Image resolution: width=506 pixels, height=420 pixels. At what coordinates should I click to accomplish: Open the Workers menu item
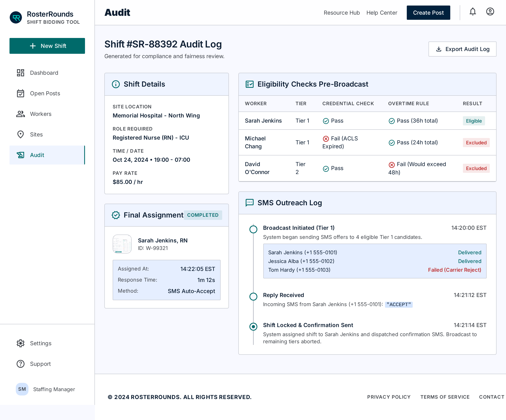(47, 114)
